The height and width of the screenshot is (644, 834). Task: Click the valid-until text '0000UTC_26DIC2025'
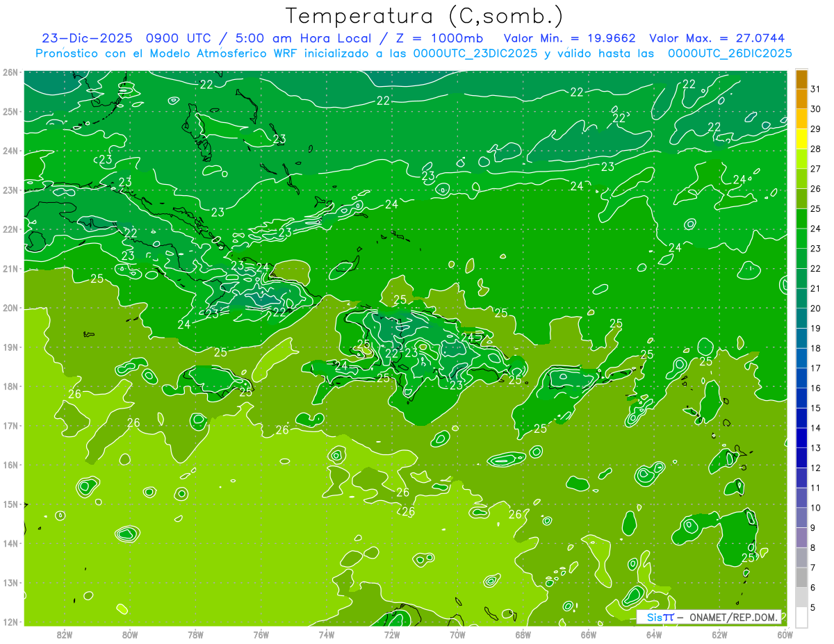730,53
